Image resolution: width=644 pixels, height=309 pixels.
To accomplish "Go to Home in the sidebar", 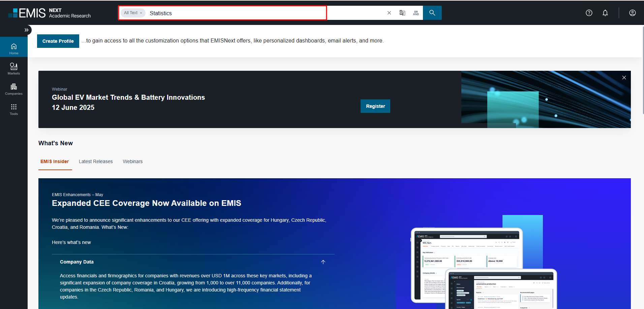I will pyautogui.click(x=14, y=49).
